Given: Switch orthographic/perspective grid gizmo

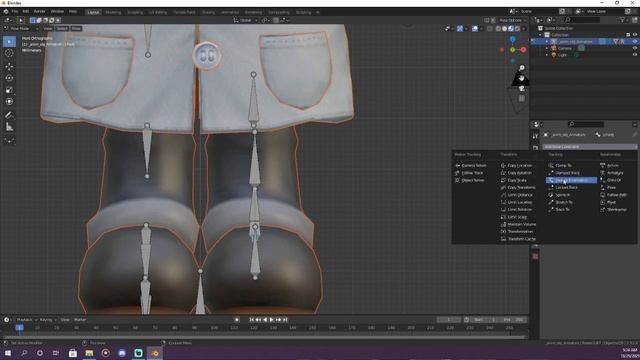Looking at the screenshot, I should coord(522,98).
